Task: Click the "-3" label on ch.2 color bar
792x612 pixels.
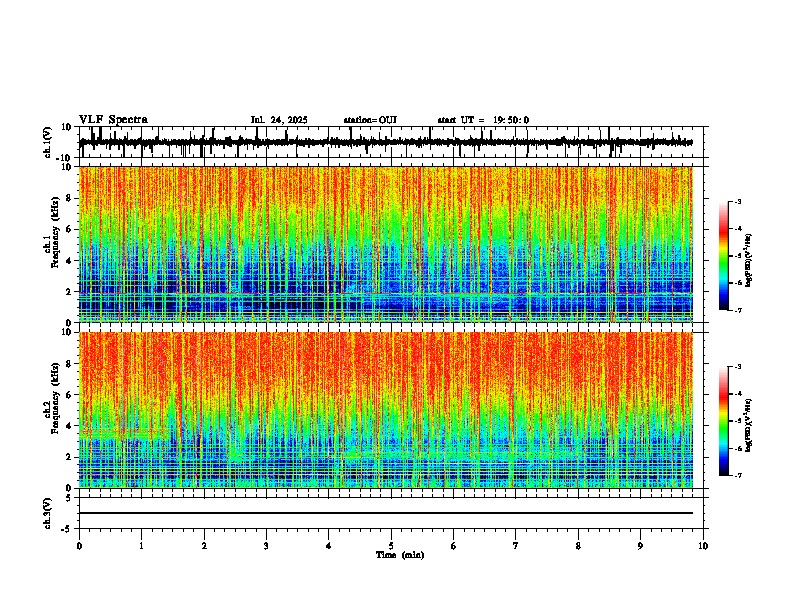Action: 738,367
